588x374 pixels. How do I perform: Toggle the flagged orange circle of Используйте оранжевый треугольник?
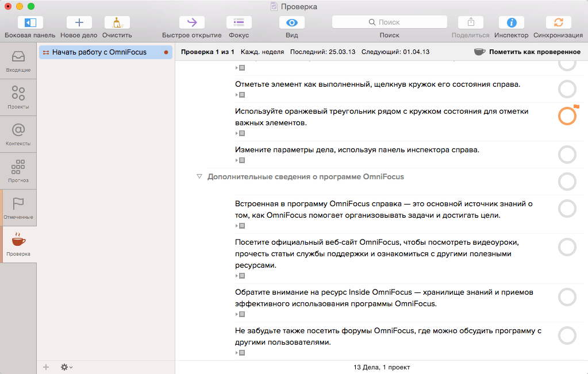click(x=567, y=116)
